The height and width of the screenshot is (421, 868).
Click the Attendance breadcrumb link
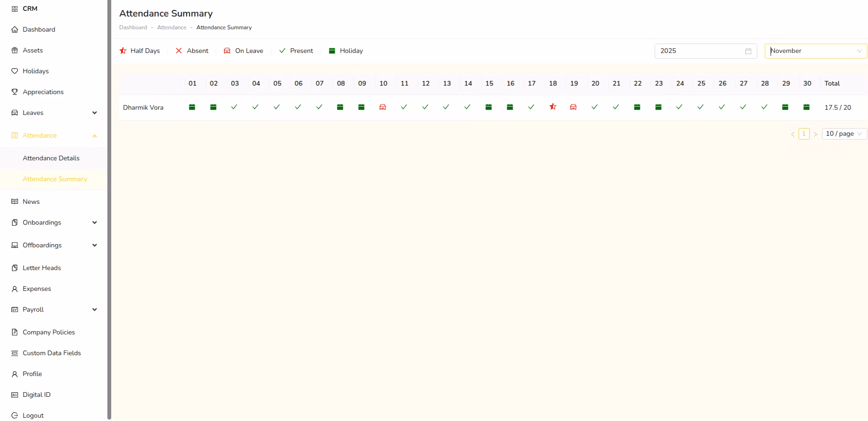pyautogui.click(x=172, y=27)
